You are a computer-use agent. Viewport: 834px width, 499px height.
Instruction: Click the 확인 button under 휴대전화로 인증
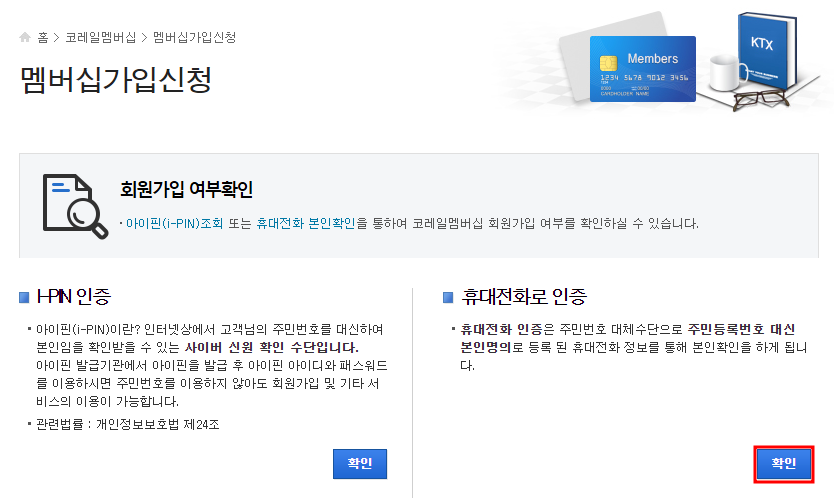tap(783, 463)
